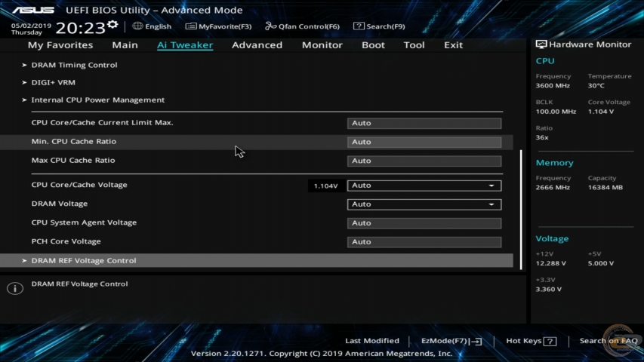The width and height of the screenshot is (644, 362).
Task: Click the PCH Core Voltage label
Action: tap(66, 241)
